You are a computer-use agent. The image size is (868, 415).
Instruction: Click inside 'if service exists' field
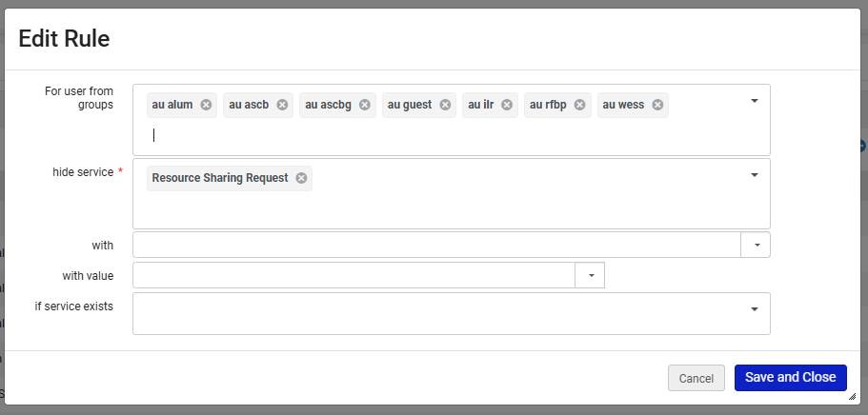click(438, 313)
